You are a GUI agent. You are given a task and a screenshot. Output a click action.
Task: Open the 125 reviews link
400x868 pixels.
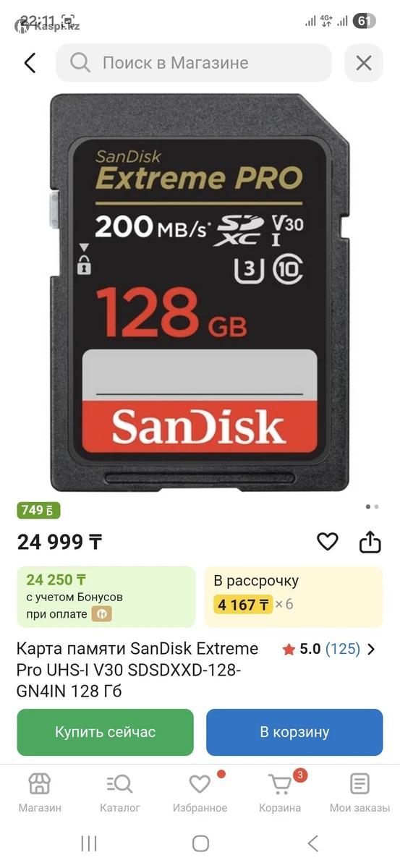point(343,649)
